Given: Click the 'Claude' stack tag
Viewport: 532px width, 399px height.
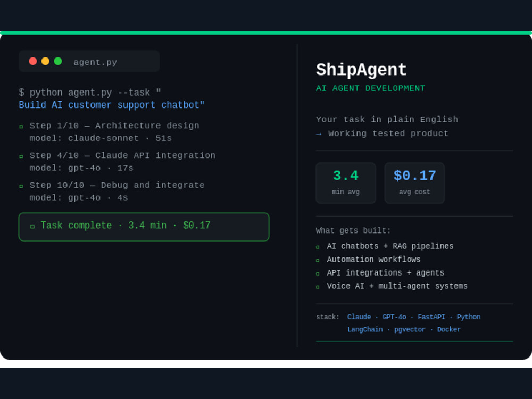Looking at the screenshot, I should click(359, 317).
